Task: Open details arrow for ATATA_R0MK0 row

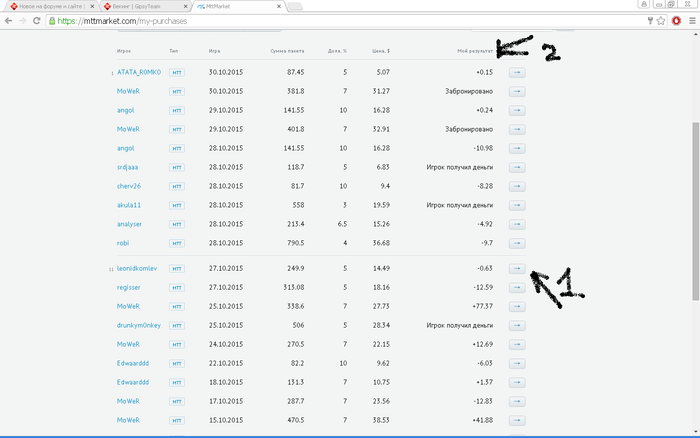Action: tap(517, 72)
